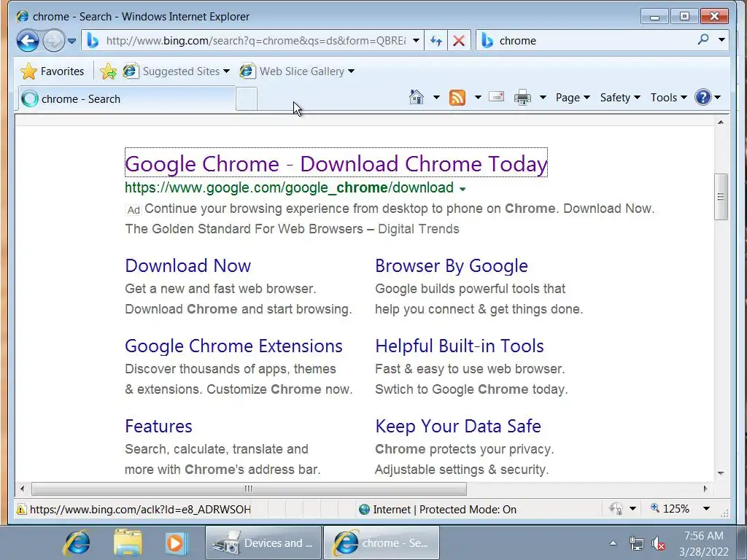747x560 pixels.
Task: Switch to Devices and Printers taskbar window
Action: tap(263, 542)
